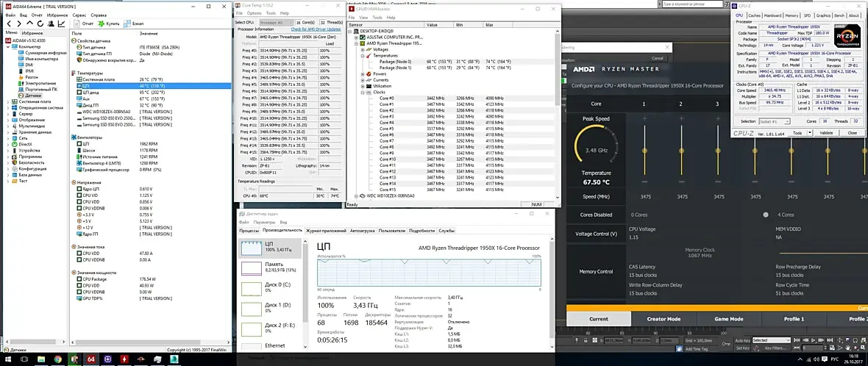Select Разгон in the AIDA64 tree
The width and height of the screenshot is (868, 366).
click(x=31, y=77)
